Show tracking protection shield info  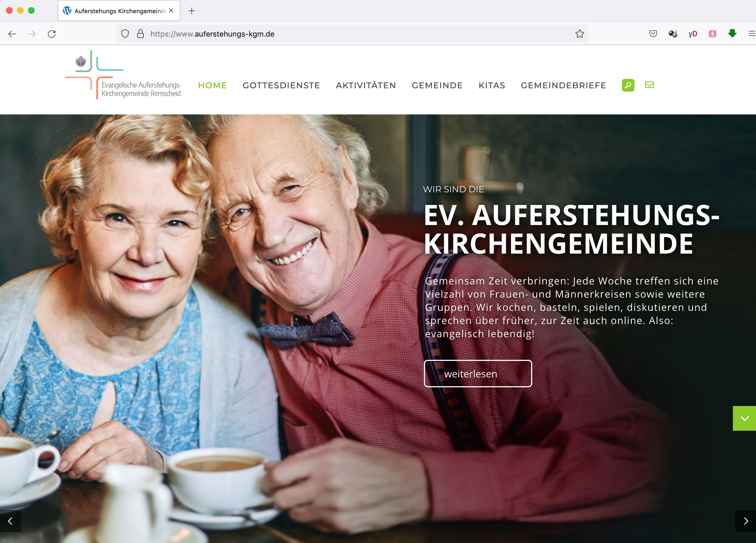point(125,34)
